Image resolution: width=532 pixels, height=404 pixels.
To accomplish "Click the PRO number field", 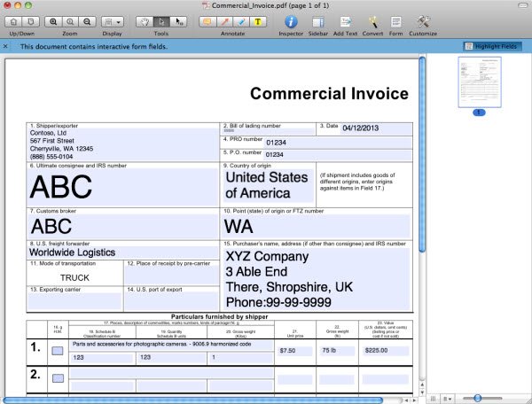I will [x=338, y=143].
